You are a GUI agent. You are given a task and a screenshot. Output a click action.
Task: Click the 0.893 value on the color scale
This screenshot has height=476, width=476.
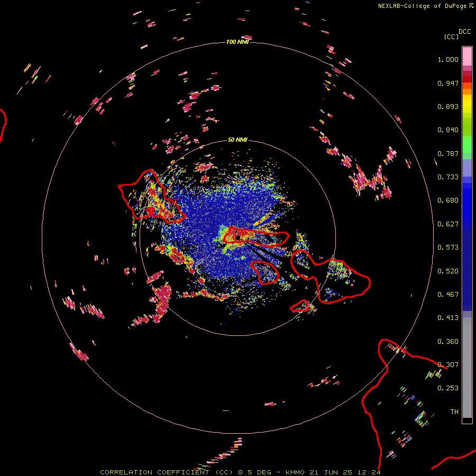click(x=448, y=106)
